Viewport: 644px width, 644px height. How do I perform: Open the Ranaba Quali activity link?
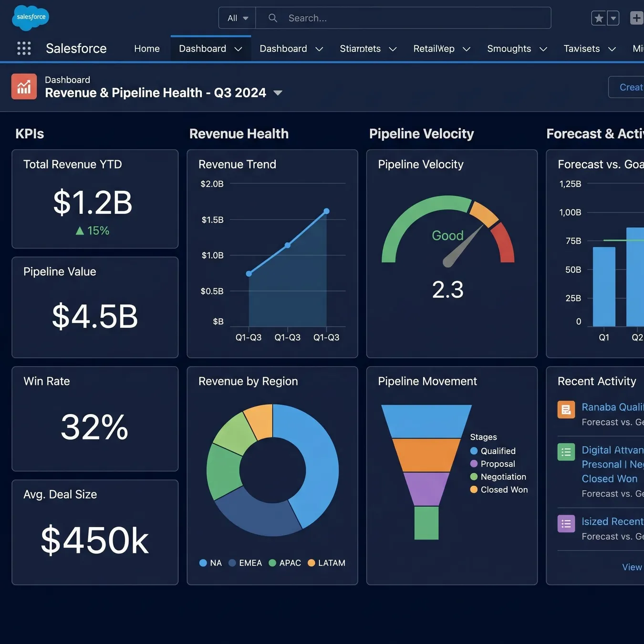[613, 407]
